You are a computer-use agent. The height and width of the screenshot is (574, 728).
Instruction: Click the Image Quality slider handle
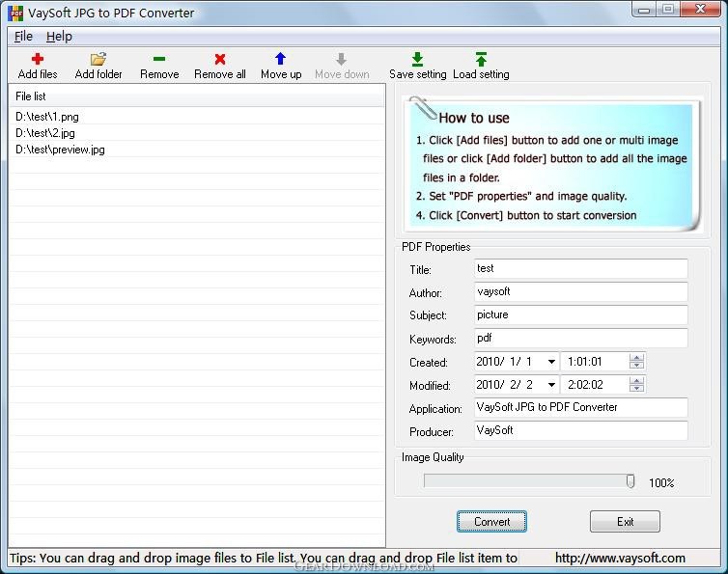(630, 481)
